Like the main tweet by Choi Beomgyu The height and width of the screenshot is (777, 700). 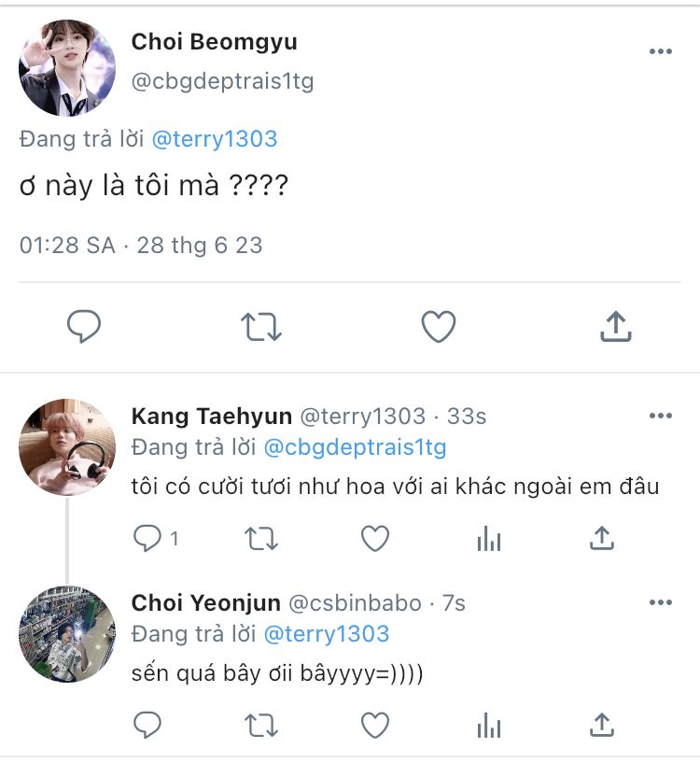(x=438, y=327)
